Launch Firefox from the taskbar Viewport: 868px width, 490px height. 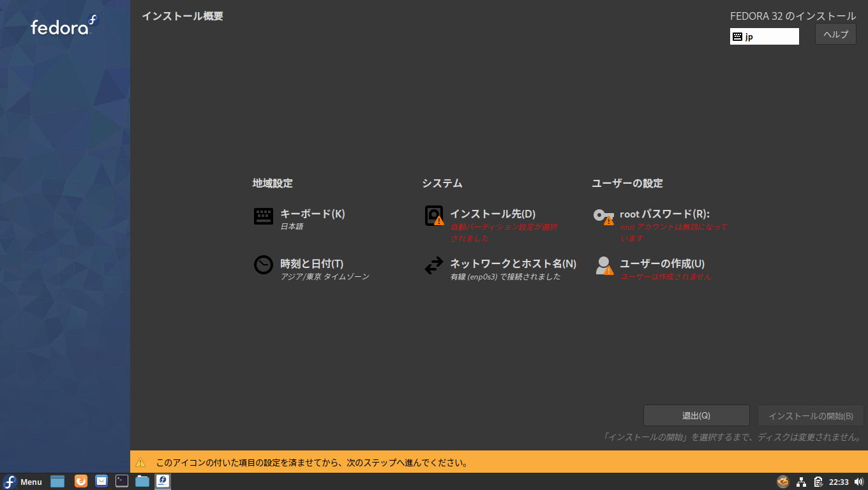(x=81, y=482)
